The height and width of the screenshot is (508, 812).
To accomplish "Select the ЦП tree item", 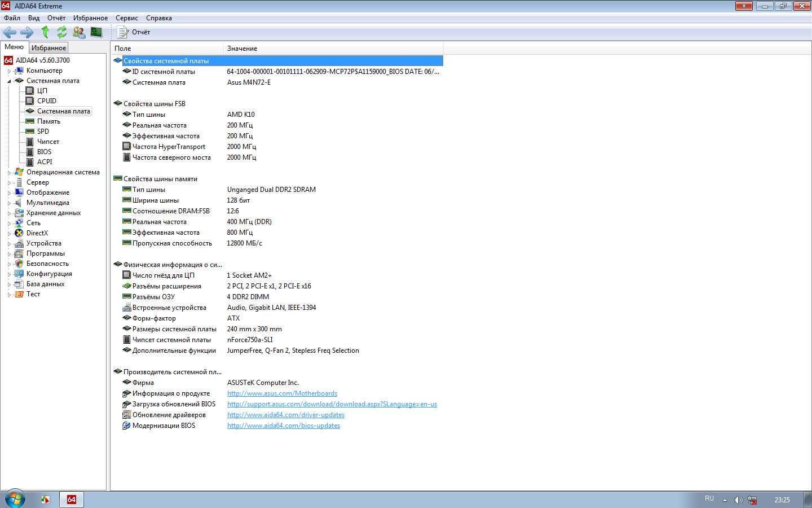I will [42, 91].
